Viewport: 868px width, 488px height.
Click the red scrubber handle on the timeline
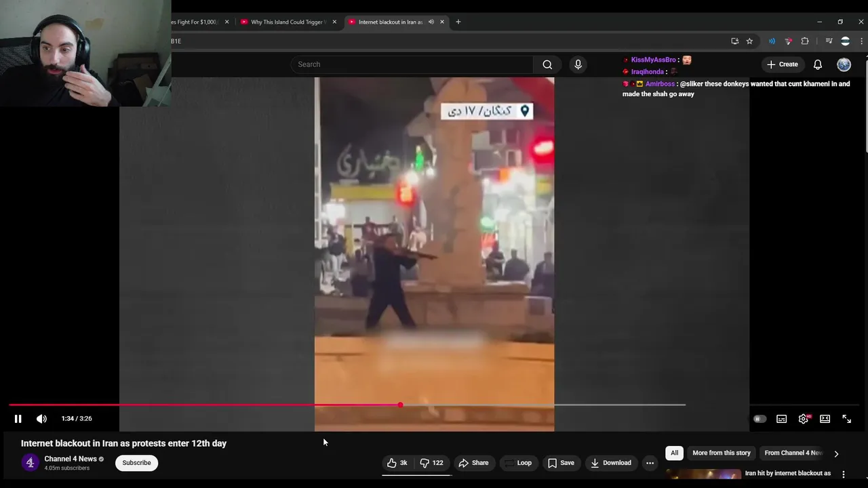[x=400, y=405]
